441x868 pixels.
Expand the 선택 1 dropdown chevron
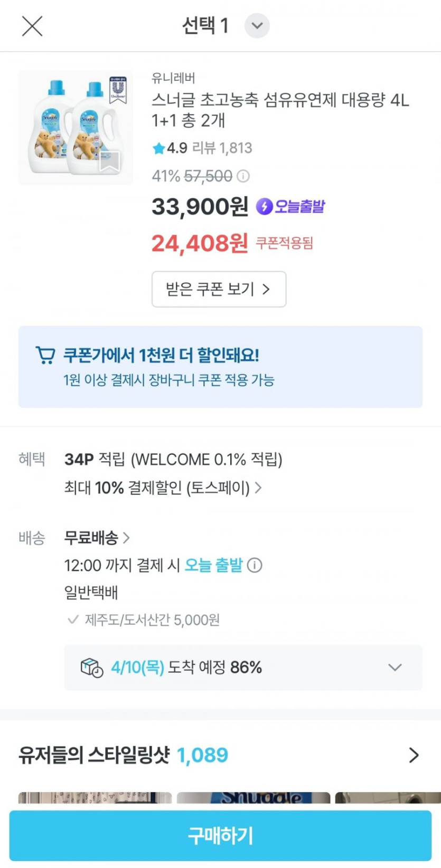pyautogui.click(x=257, y=26)
